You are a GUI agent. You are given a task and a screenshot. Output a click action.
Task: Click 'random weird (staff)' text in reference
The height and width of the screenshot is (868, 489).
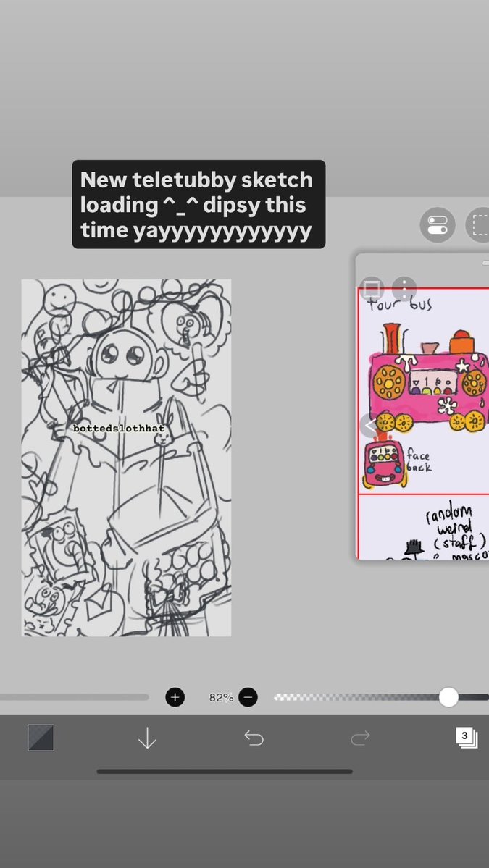(456, 527)
